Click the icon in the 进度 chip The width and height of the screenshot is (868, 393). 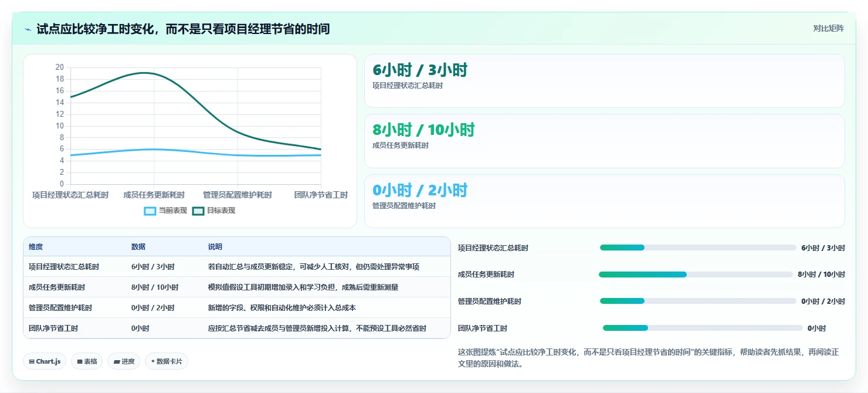point(116,362)
